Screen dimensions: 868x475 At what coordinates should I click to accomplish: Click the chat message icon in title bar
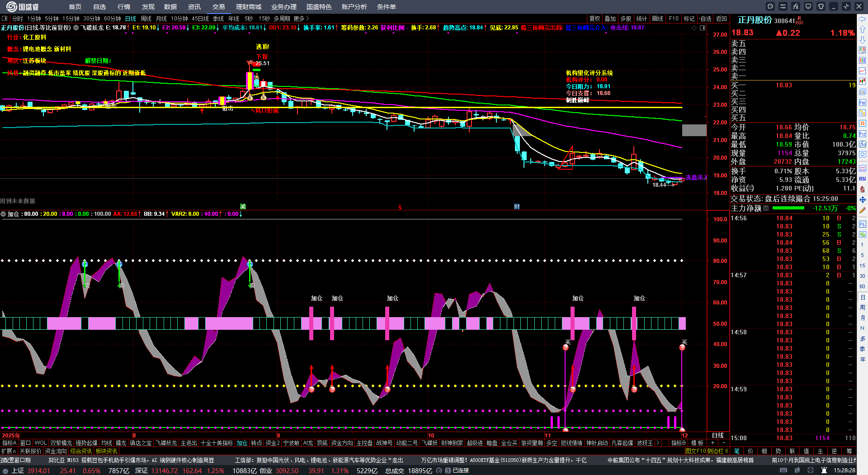[x=770, y=6]
